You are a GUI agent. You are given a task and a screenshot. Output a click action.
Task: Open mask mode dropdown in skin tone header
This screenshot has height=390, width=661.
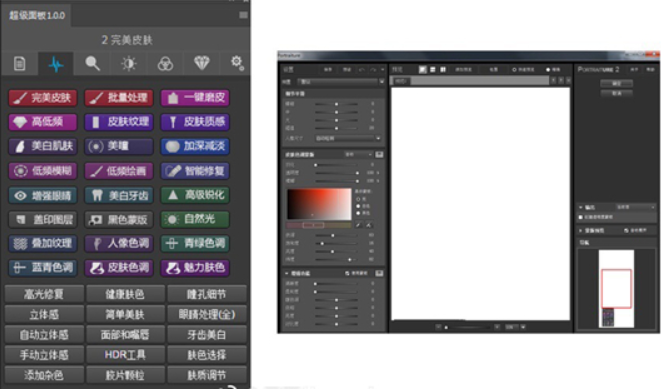[x=358, y=155]
